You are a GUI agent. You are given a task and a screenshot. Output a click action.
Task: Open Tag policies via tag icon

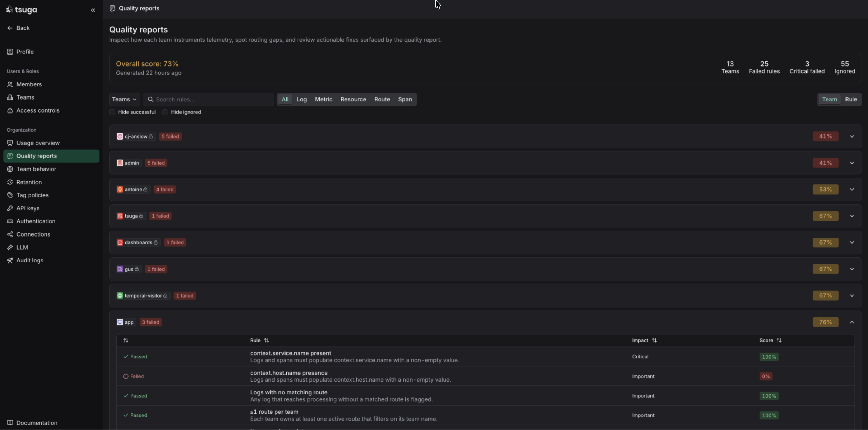coord(10,195)
